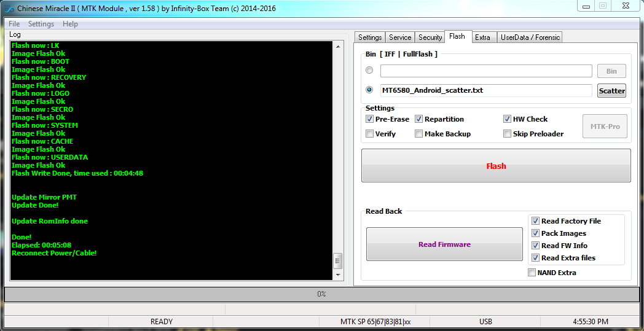This screenshot has height=331, width=644.
Task: Minimize the Chinese Miracle II window
Action: pos(586,6)
